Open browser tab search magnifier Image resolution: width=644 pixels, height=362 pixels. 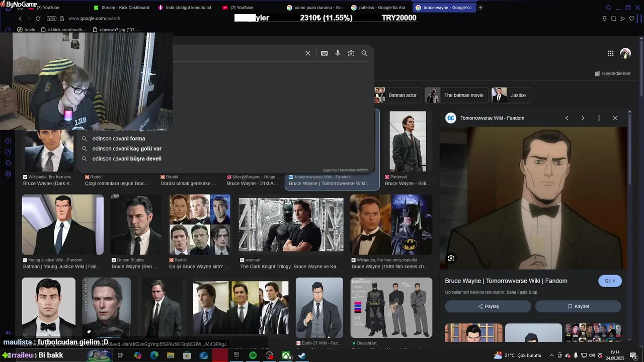[608, 8]
